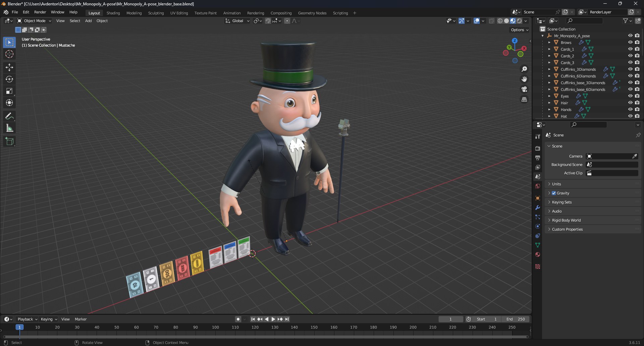Hide the Hat object in viewport
The height and width of the screenshot is (346, 644).
[x=630, y=116]
